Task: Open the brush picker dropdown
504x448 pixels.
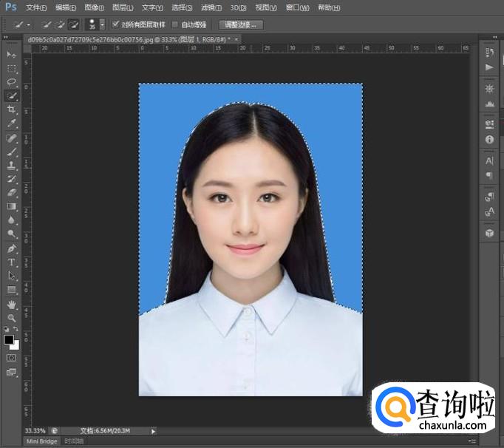Action: coord(102,24)
